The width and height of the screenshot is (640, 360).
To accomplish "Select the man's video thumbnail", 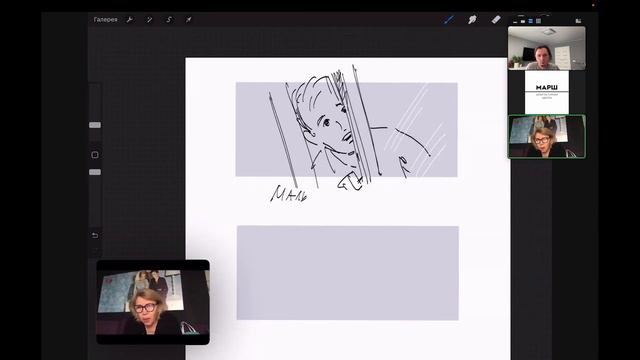I will (x=547, y=48).
